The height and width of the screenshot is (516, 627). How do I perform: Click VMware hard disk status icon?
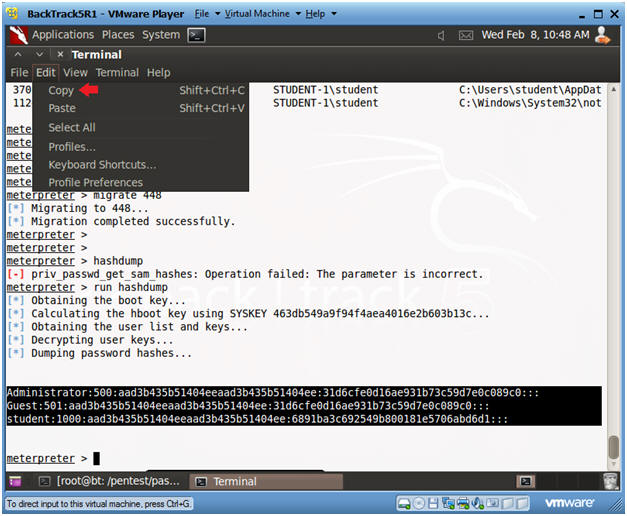(x=404, y=503)
